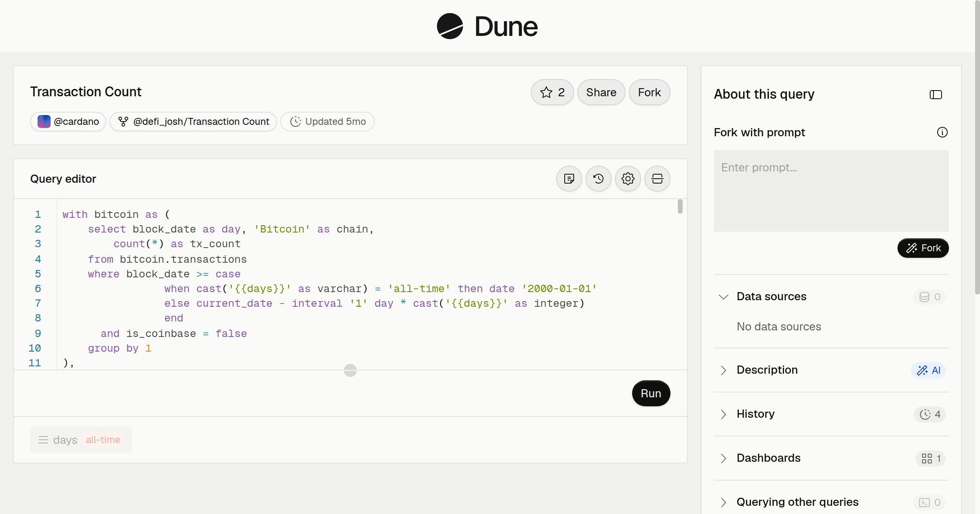Viewport: 980px width, 514px height.
Task: Star the Transaction Count query
Action: [x=552, y=92]
